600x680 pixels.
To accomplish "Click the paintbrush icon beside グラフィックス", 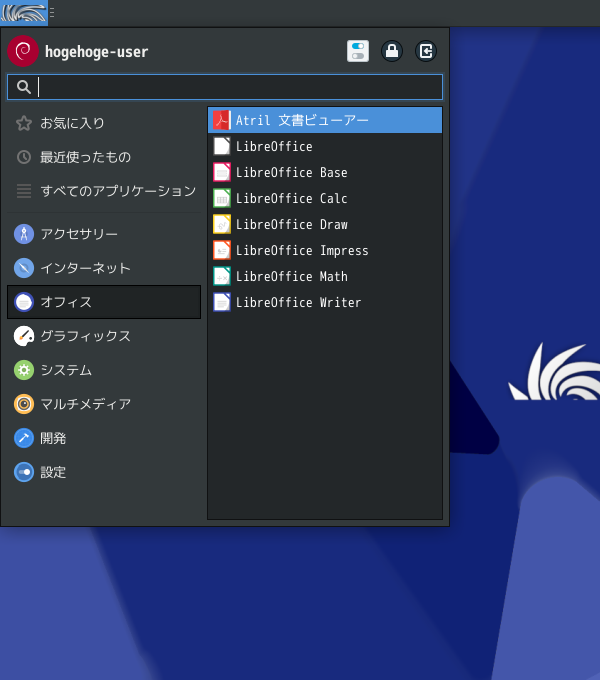I will (24, 336).
